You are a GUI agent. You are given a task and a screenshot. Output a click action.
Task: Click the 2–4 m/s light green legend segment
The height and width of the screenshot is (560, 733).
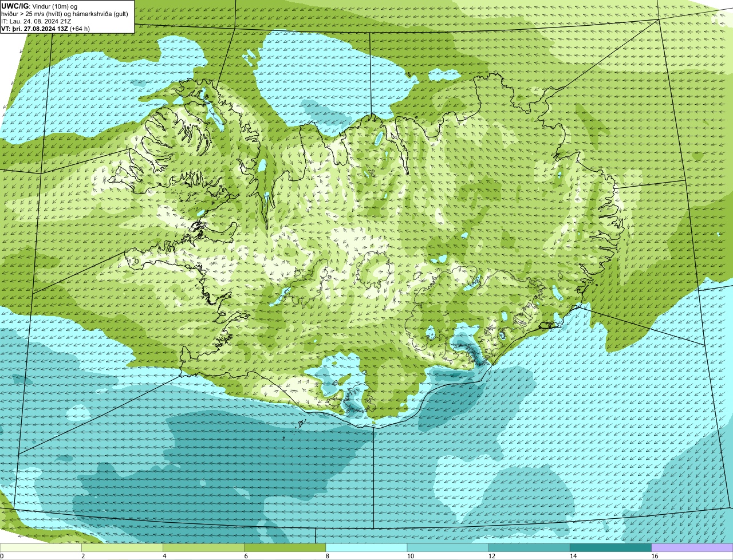[122, 547]
